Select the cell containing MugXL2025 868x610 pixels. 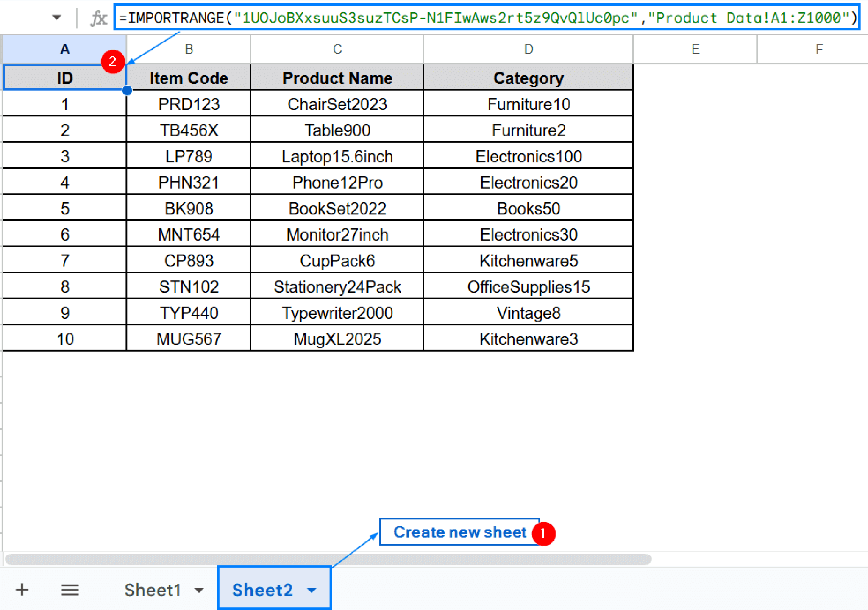click(x=337, y=338)
